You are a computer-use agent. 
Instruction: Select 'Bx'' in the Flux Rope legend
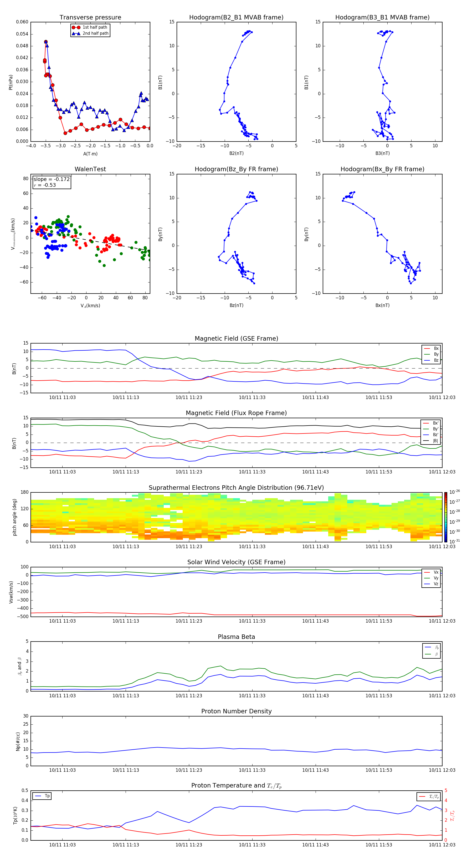[431, 423]
